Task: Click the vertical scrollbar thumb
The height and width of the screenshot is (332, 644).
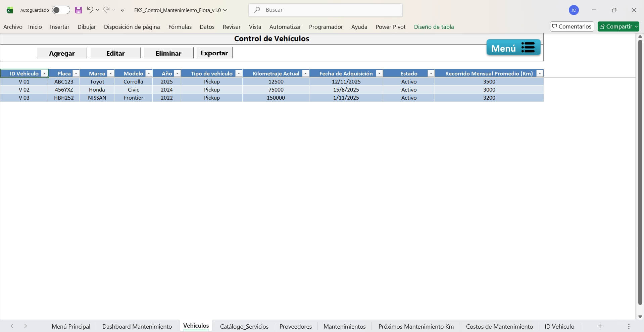Action: pyautogui.click(x=640, y=172)
